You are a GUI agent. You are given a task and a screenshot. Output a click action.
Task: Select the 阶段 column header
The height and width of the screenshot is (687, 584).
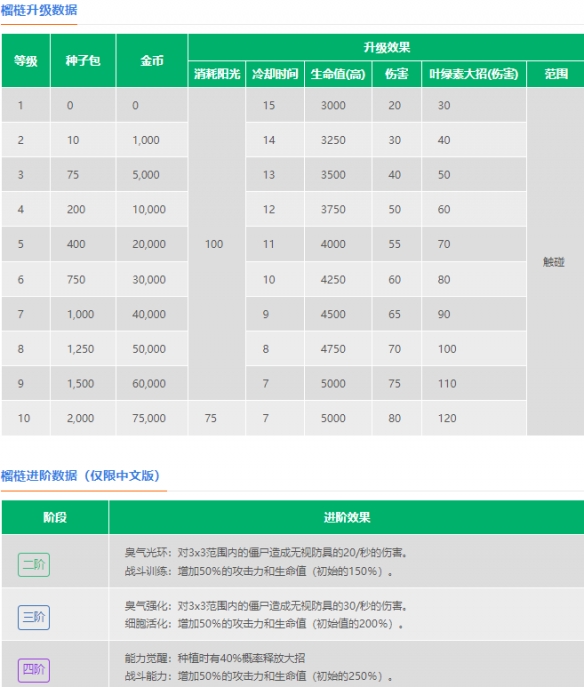tap(55, 517)
